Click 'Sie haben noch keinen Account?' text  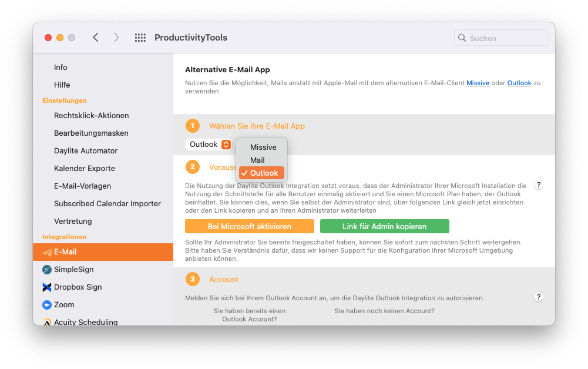(x=384, y=311)
